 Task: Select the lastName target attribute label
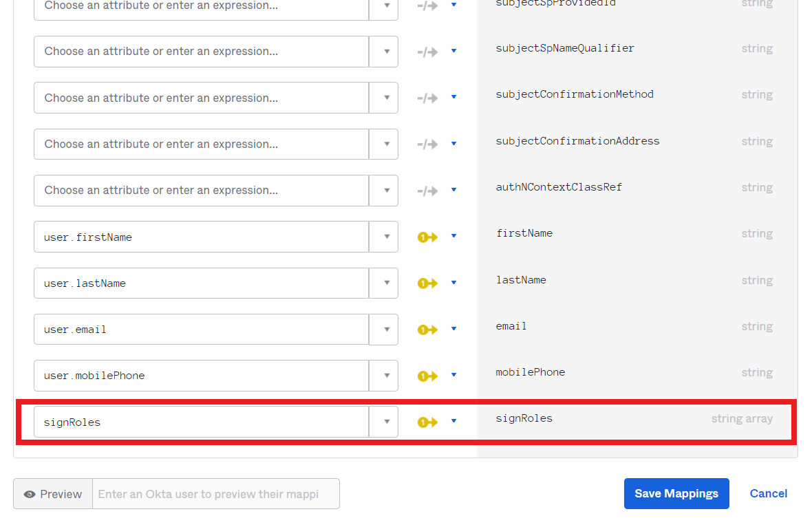tap(521, 279)
